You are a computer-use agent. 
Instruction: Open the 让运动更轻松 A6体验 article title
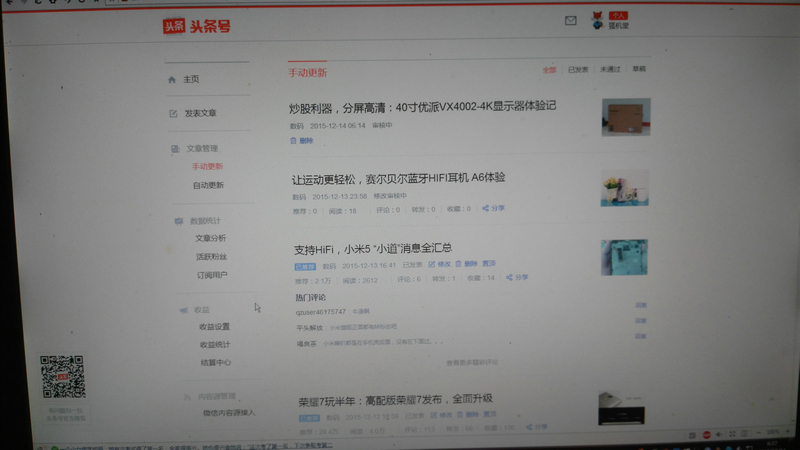click(398, 179)
